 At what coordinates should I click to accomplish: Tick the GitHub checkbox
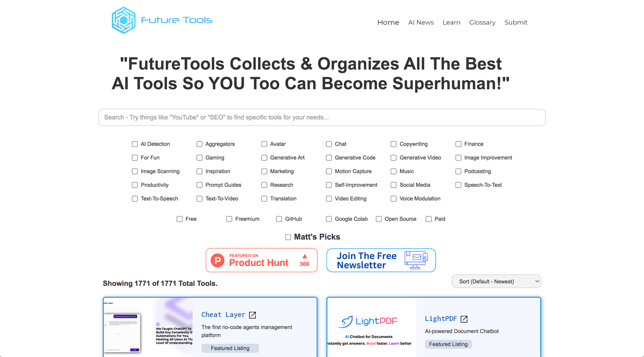[279, 219]
